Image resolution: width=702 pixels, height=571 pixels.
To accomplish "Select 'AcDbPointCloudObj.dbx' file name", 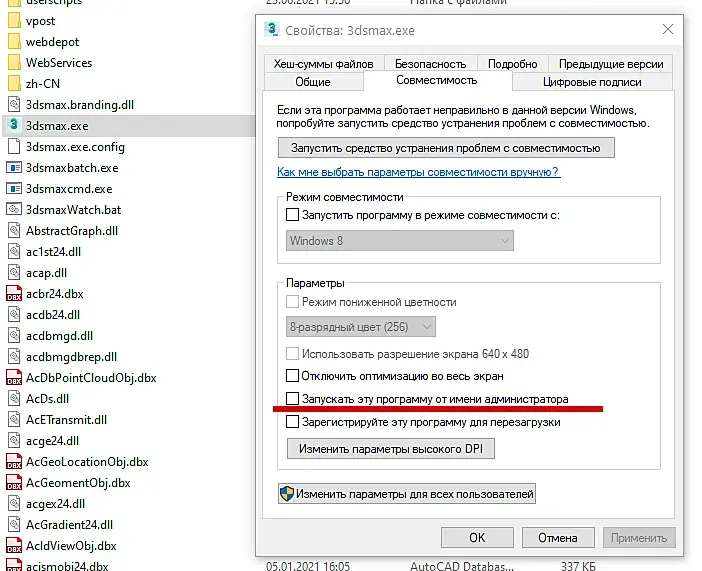I will point(91,378).
